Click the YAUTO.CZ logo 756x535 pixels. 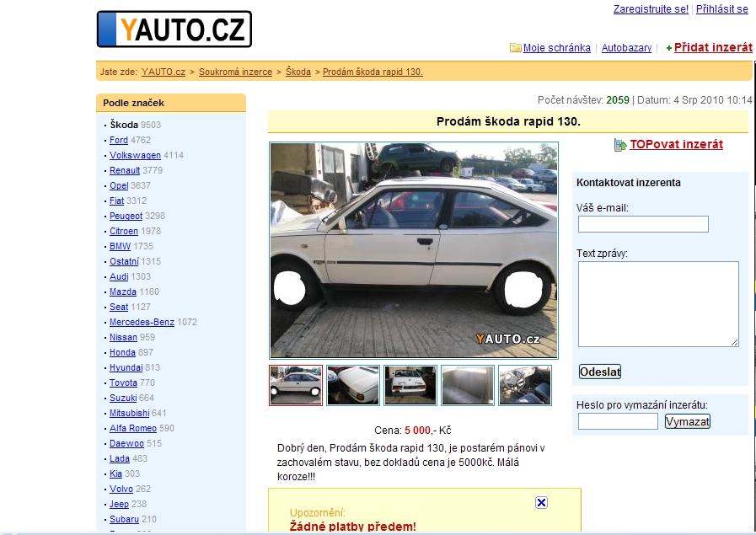pos(174,29)
